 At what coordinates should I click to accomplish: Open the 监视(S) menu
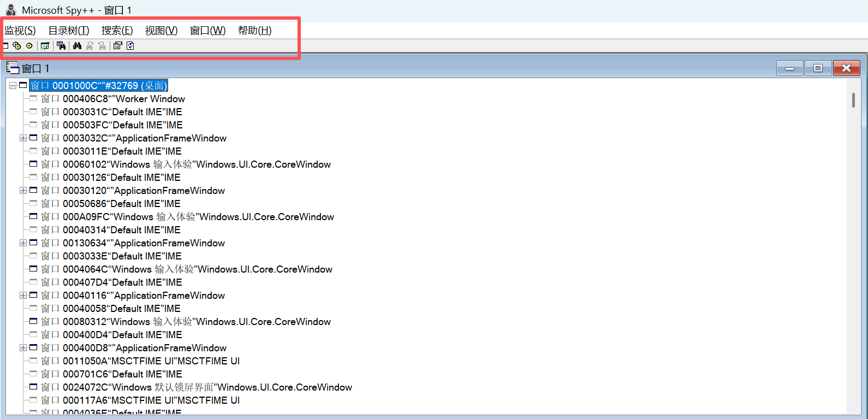tap(20, 31)
